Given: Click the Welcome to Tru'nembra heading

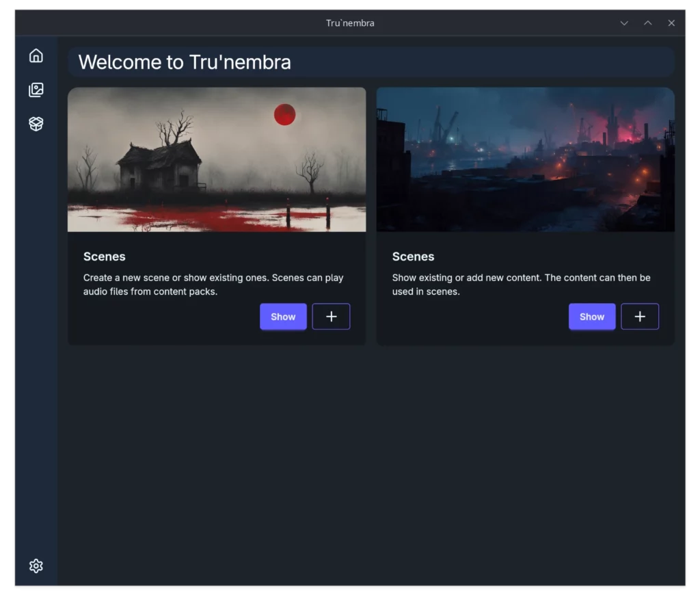Looking at the screenshot, I should pyautogui.click(x=185, y=62).
